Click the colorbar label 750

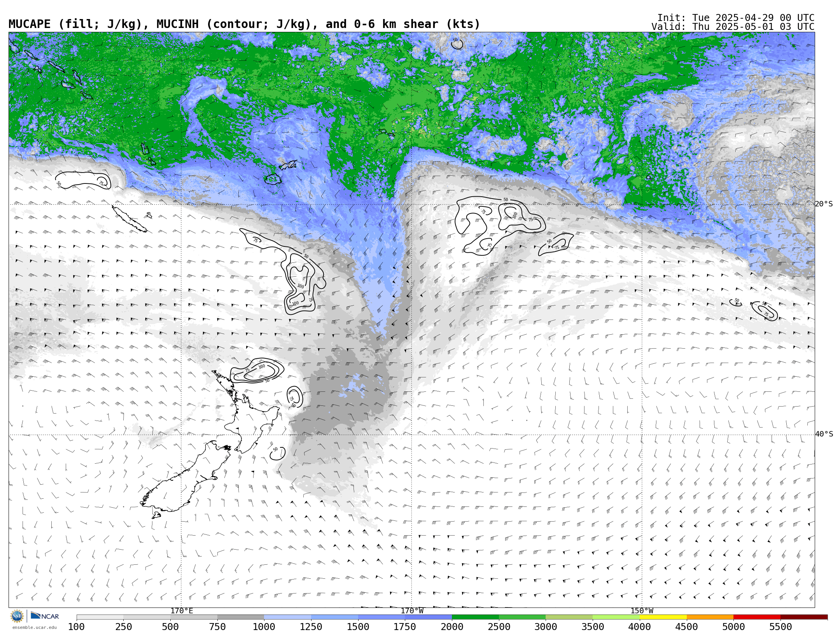point(217,627)
